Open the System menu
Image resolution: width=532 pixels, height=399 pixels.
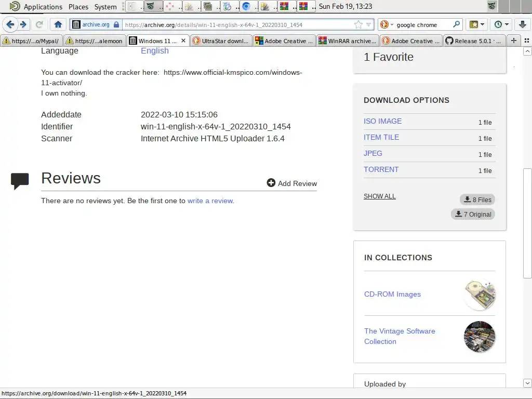(x=105, y=6)
